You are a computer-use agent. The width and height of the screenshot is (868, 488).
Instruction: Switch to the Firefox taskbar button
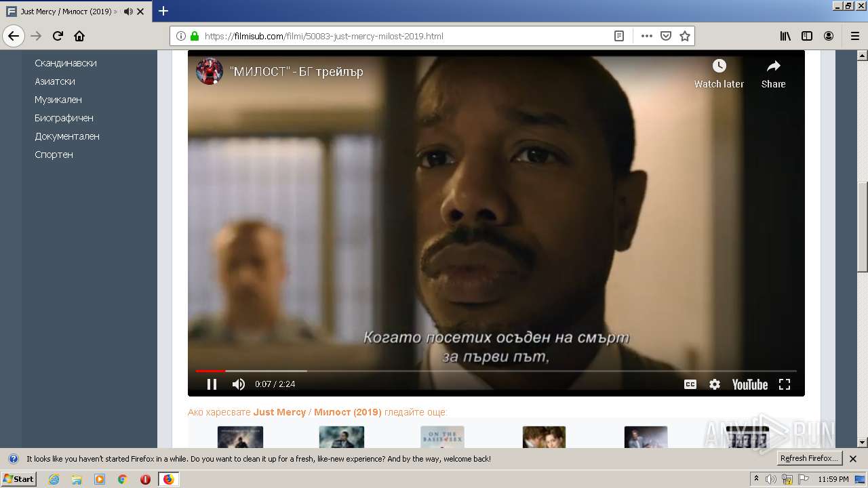click(x=168, y=479)
